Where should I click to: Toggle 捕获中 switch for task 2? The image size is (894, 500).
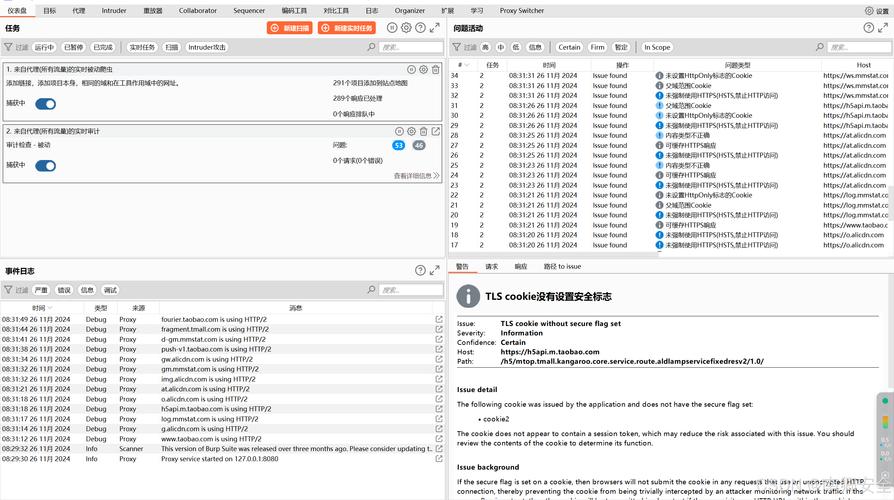(45, 166)
